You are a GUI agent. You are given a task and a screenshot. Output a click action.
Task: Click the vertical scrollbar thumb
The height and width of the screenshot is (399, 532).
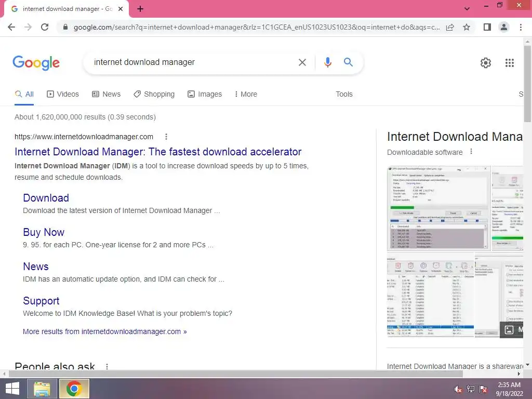[x=528, y=83]
